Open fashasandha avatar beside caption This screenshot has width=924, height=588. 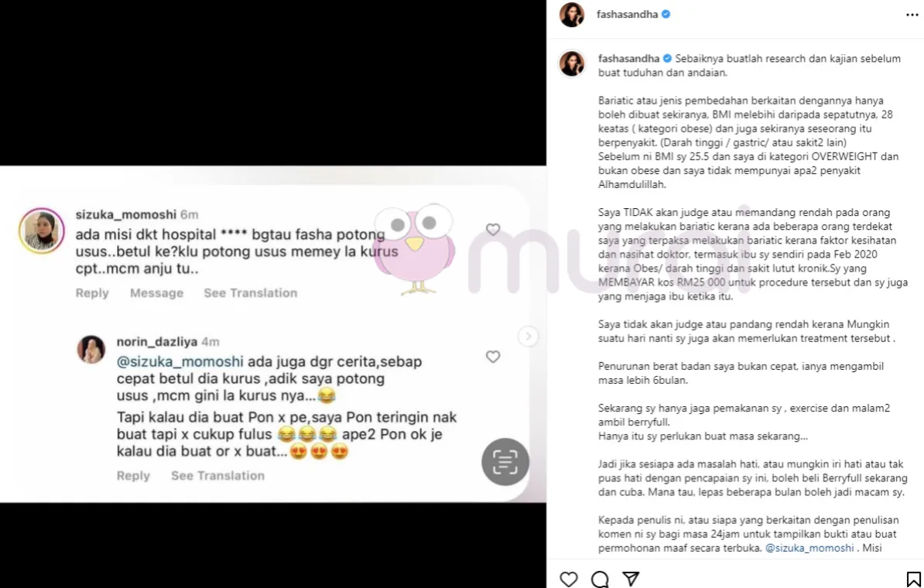[x=572, y=63]
